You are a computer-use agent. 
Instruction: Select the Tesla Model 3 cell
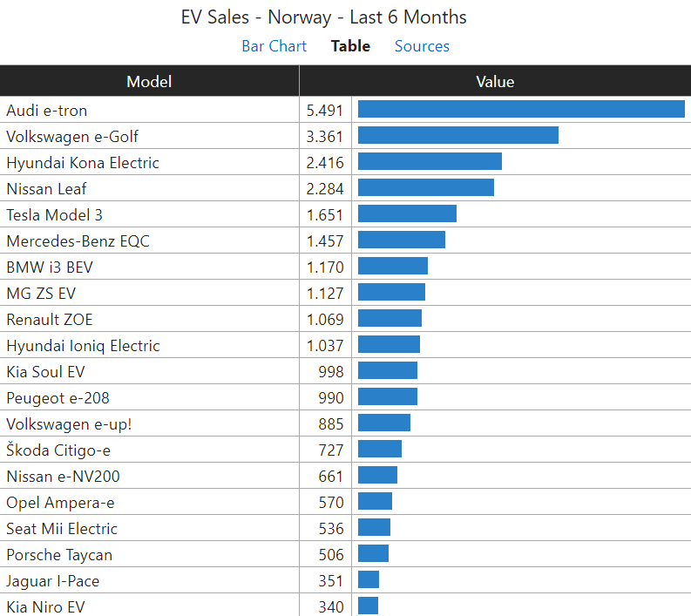tap(149, 214)
